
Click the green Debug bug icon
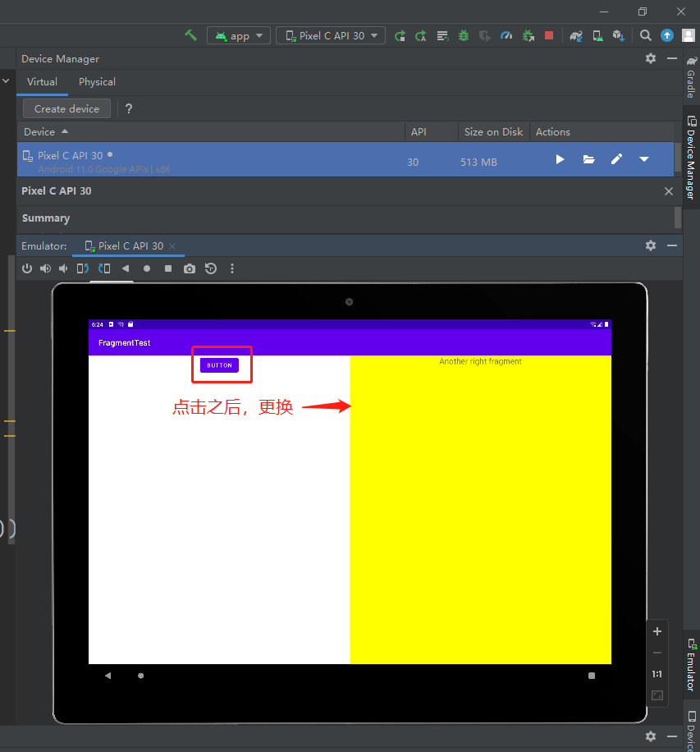(x=464, y=36)
